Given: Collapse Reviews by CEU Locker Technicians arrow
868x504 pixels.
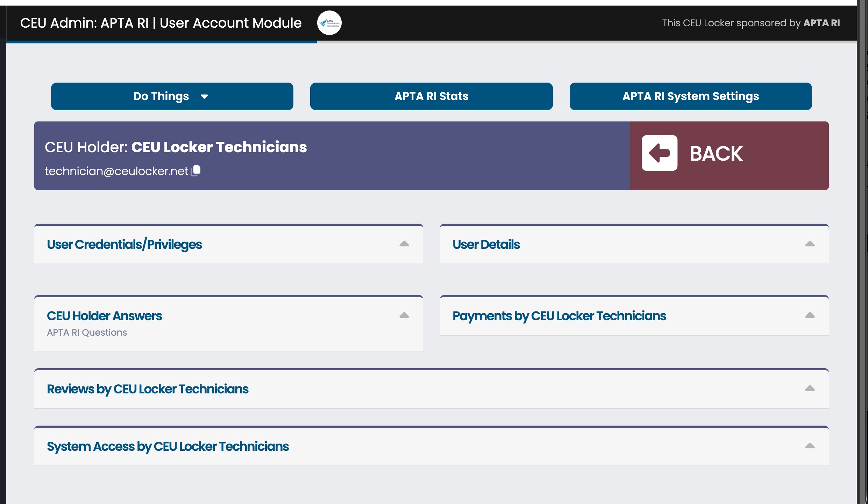Looking at the screenshot, I should pyautogui.click(x=810, y=388).
